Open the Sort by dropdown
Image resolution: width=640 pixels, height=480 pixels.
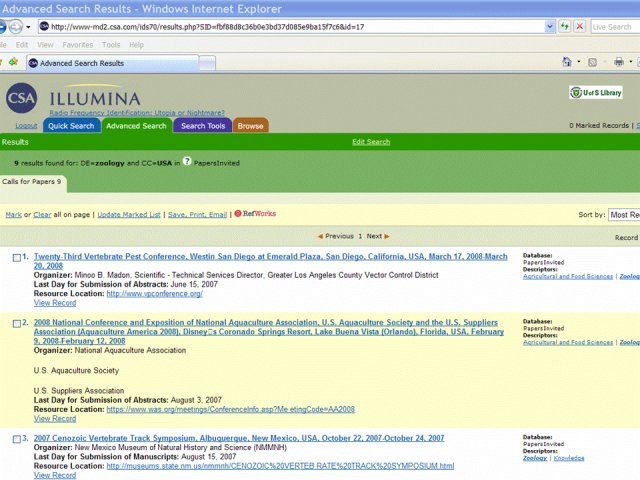pos(624,215)
